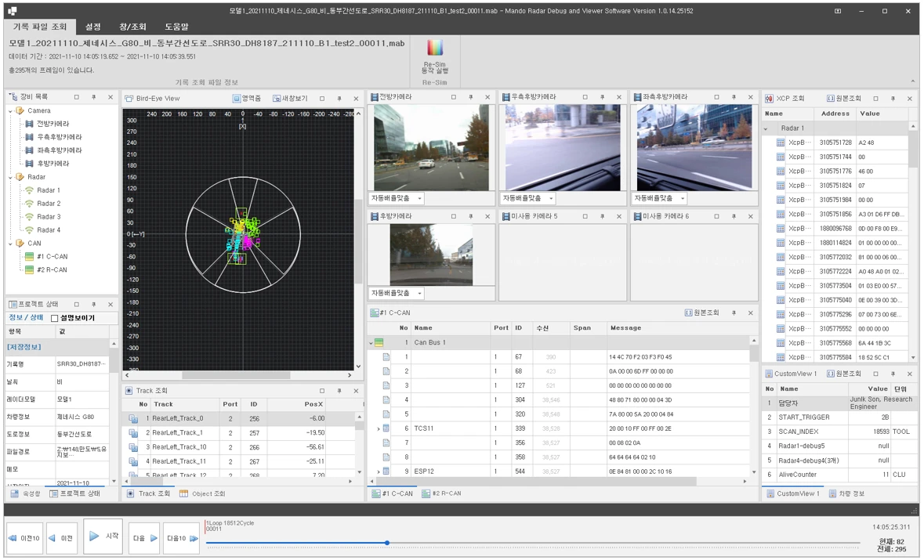Select 전방카메라 in the device tree
This screenshot has height=560, width=924.
[53, 124]
